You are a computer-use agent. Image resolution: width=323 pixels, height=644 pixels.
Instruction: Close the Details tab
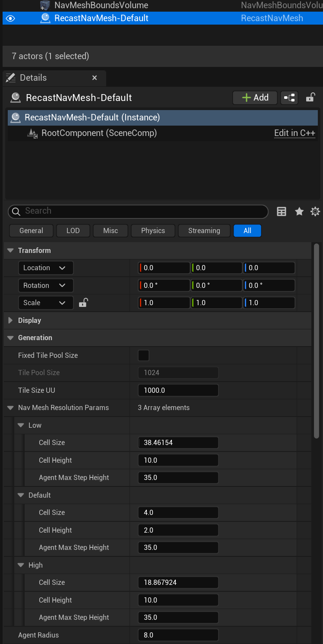pyautogui.click(x=95, y=78)
